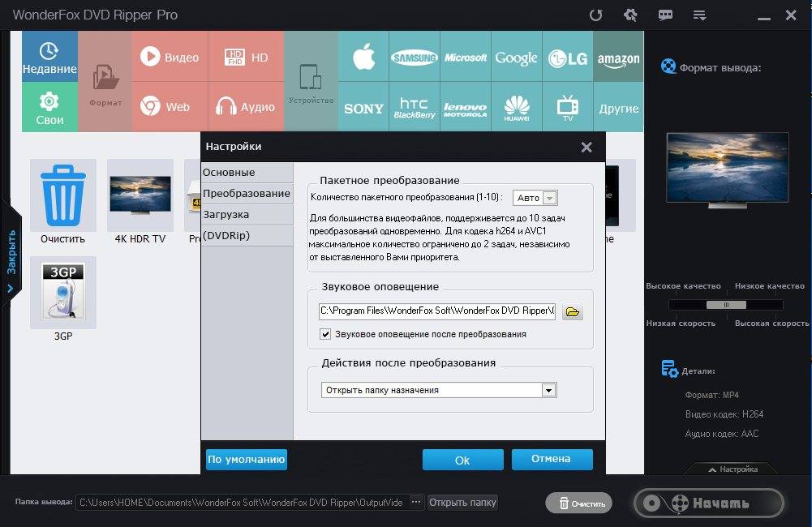This screenshot has width=812, height=527.
Task: Start ripping with the Начать button
Action: (708, 503)
